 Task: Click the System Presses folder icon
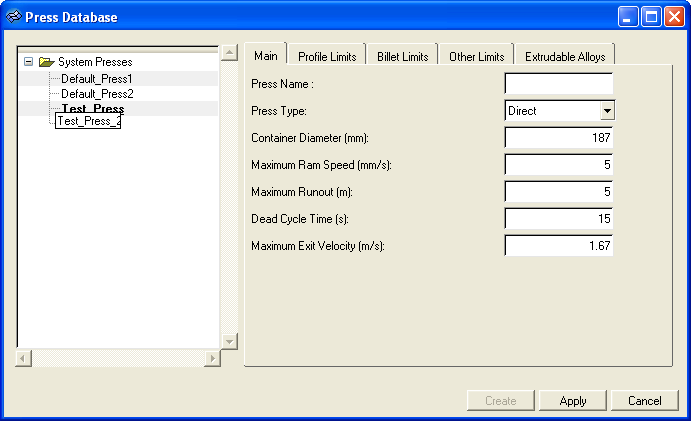coord(46,62)
